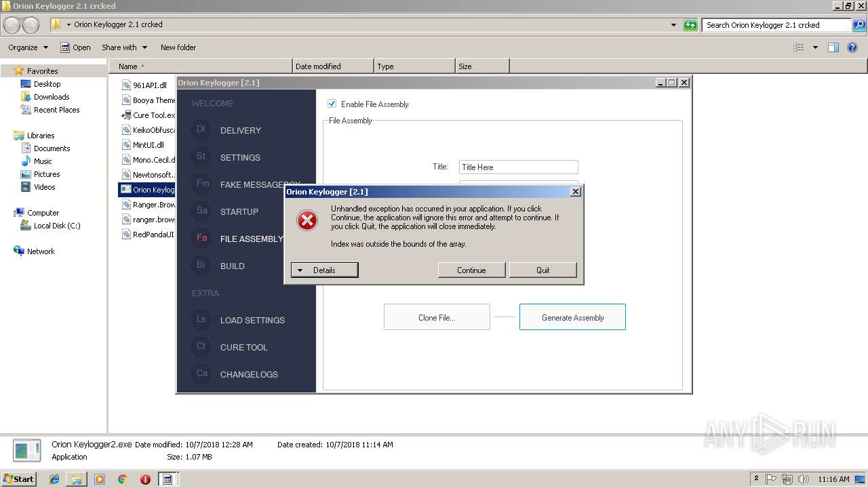
Task: Select Computer in navigation pane
Action: pyautogui.click(x=43, y=213)
